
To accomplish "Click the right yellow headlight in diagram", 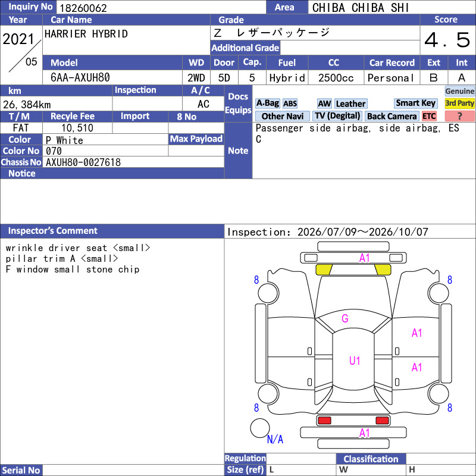I will (383, 270).
